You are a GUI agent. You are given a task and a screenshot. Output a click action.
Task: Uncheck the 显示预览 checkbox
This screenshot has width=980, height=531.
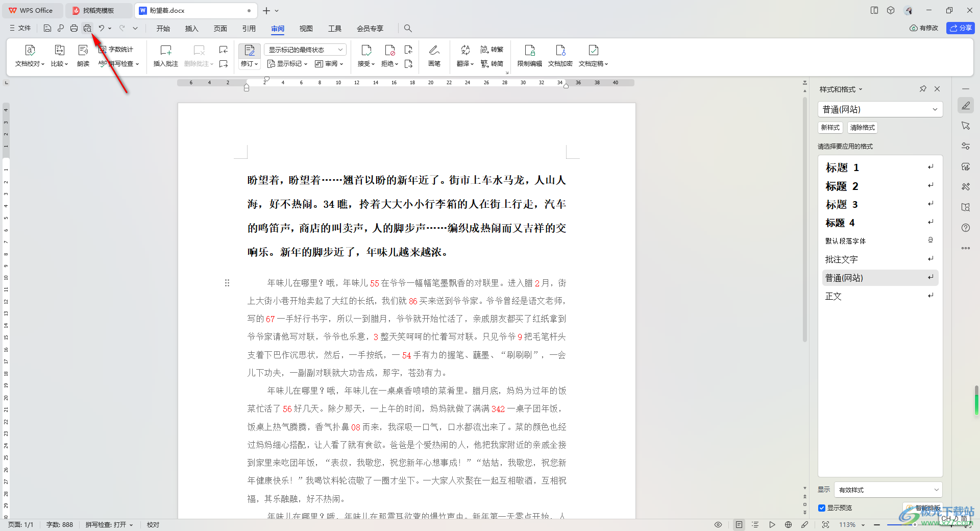click(822, 508)
